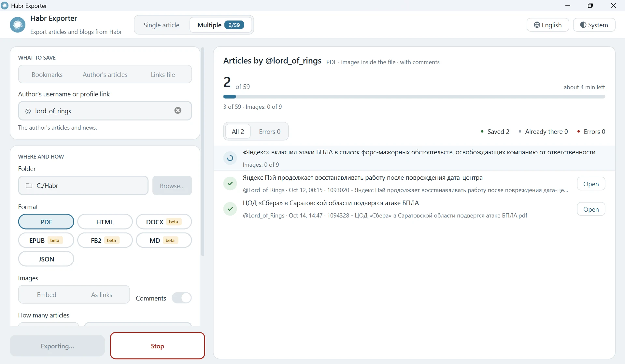Open the System theme selector
This screenshot has height=364, width=625.
coord(594,25)
